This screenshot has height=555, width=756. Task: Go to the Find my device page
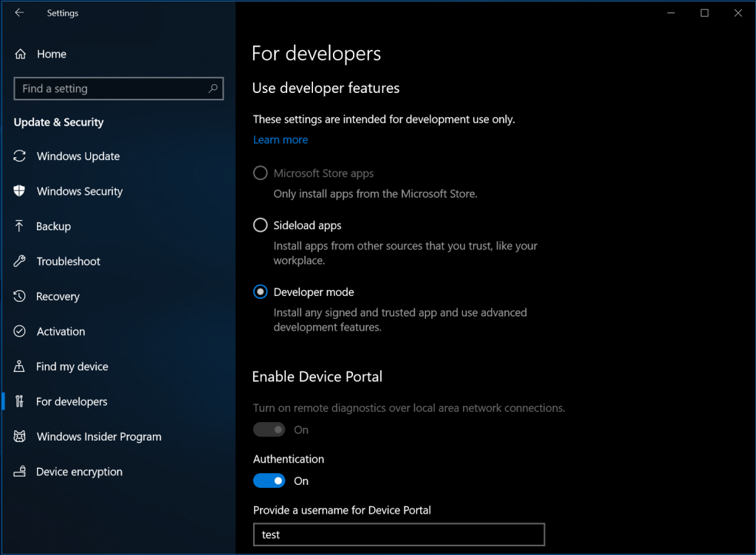coord(72,367)
